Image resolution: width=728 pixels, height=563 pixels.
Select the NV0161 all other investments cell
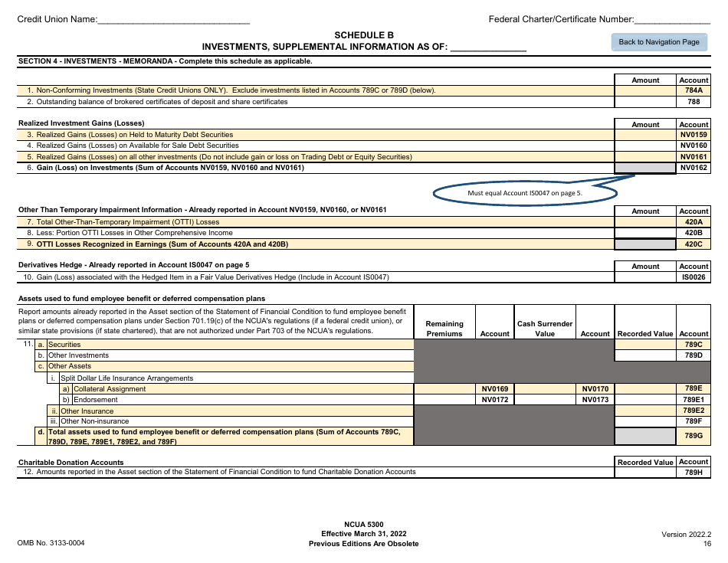[x=644, y=156]
